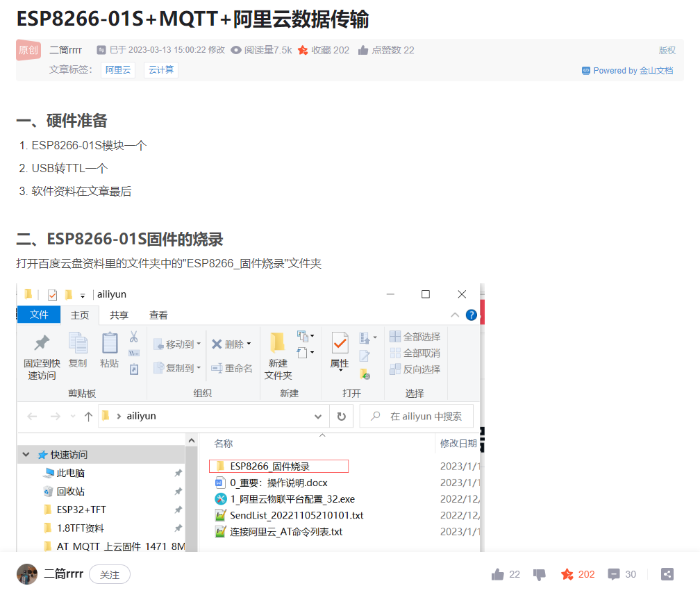700x595 pixels.
Task: Switch to the 共享 ribbon tab
Action: [119, 315]
